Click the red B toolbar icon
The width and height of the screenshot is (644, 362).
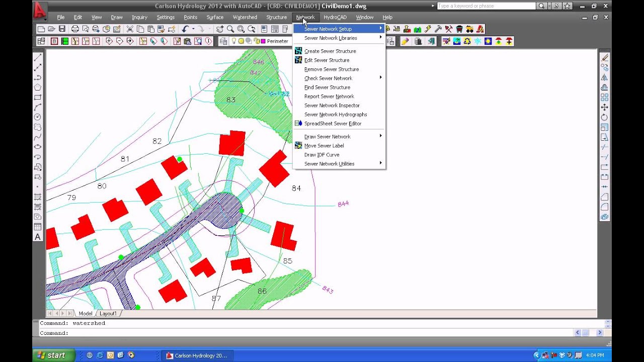click(x=54, y=41)
